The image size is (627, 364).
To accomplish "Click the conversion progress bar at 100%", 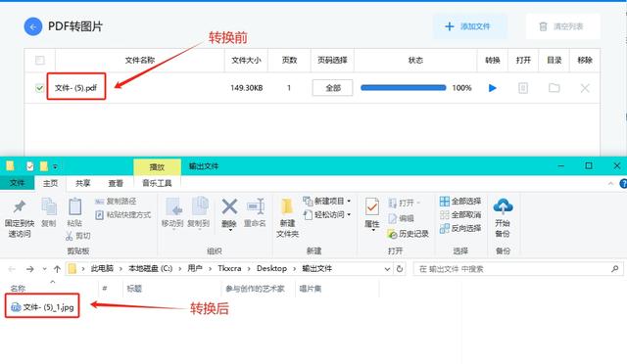I will [403, 88].
